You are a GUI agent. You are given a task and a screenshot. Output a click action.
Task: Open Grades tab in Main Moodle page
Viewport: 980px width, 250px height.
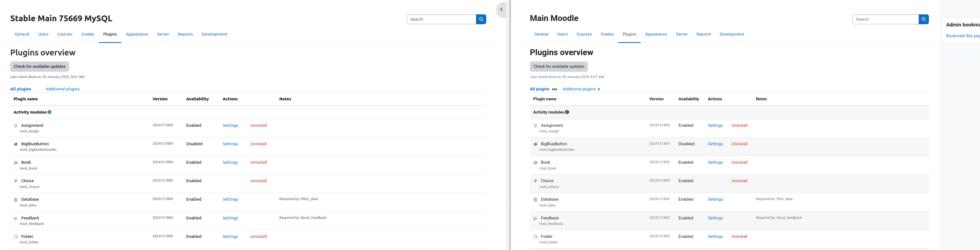click(x=607, y=34)
